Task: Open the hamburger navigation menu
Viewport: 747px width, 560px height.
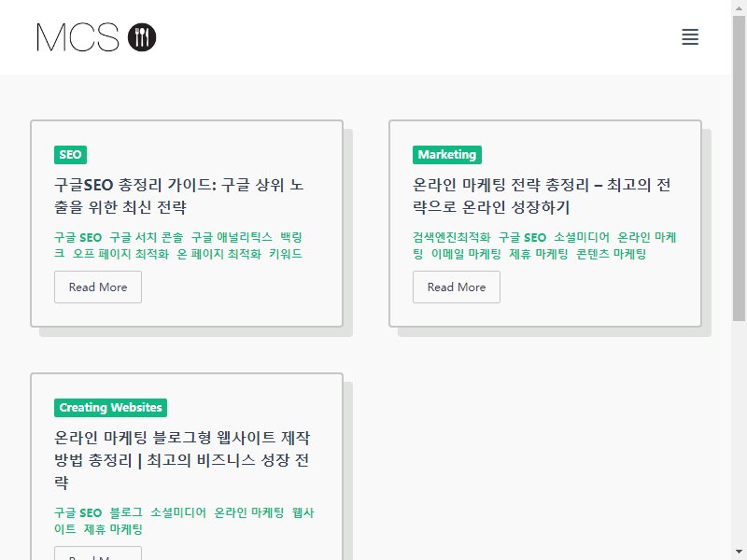Action: (690, 36)
